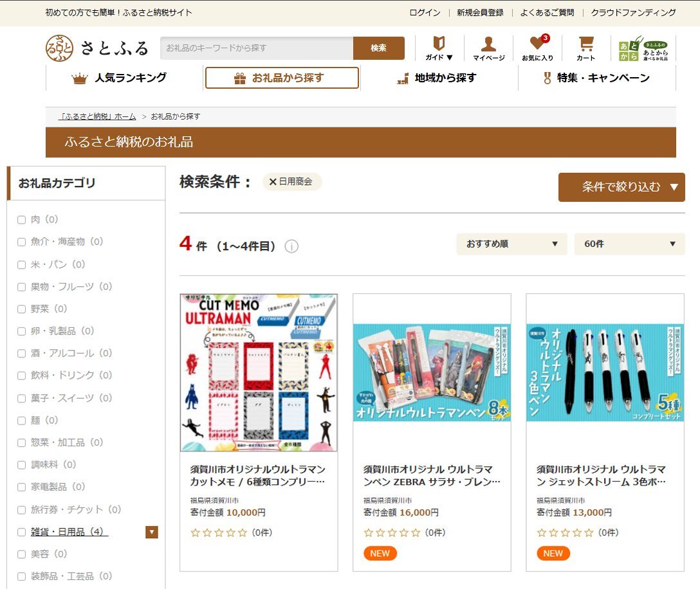
Task: Open クラウドファンディング link
Action: (x=633, y=12)
